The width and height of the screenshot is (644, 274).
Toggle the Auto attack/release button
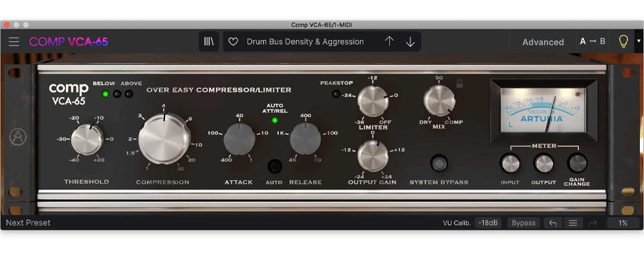click(x=275, y=166)
